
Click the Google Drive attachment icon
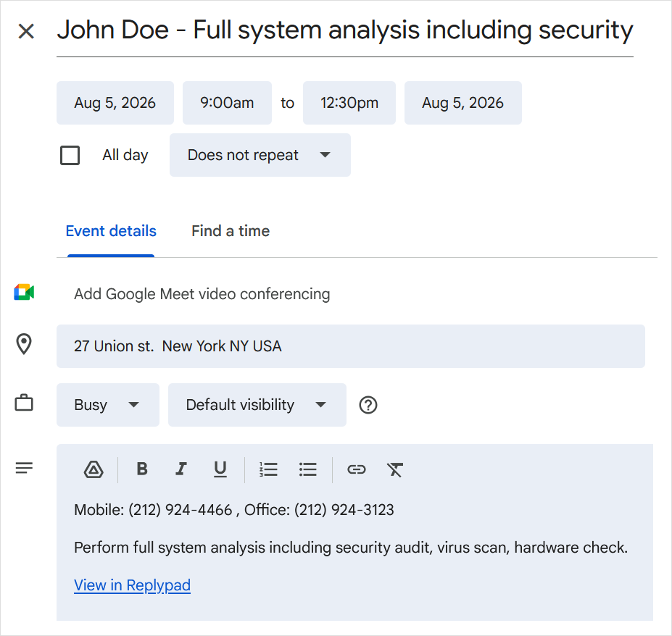tap(94, 469)
